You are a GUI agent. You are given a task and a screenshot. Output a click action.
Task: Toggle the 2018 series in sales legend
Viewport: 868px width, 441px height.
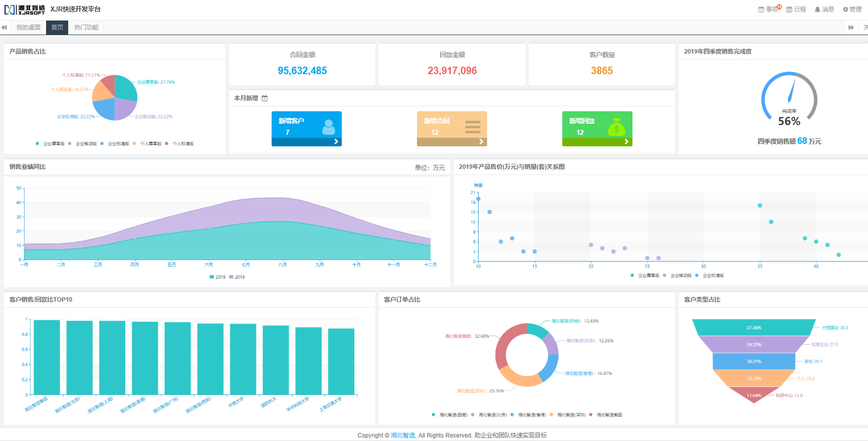(237, 277)
